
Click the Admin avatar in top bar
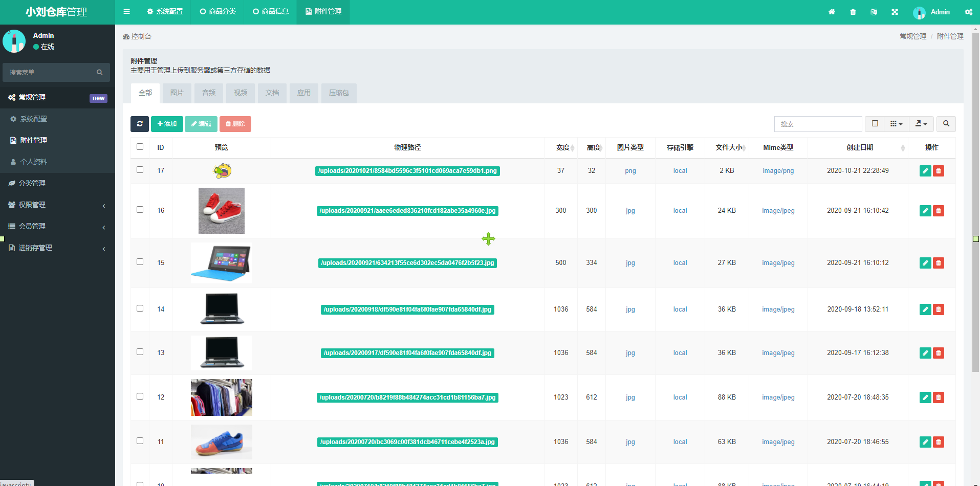[919, 12]
